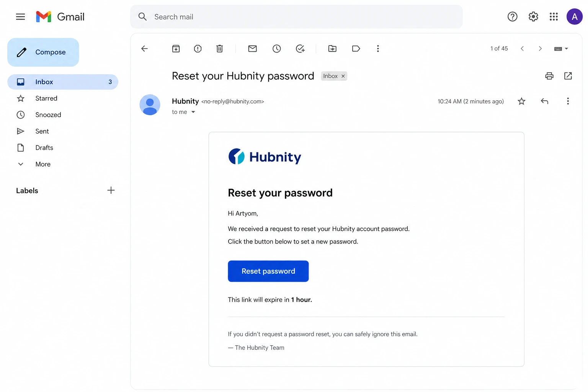Screen dimensions: 588x392
Task: Click the Labels section heading
Action: [x=27, y=191]
